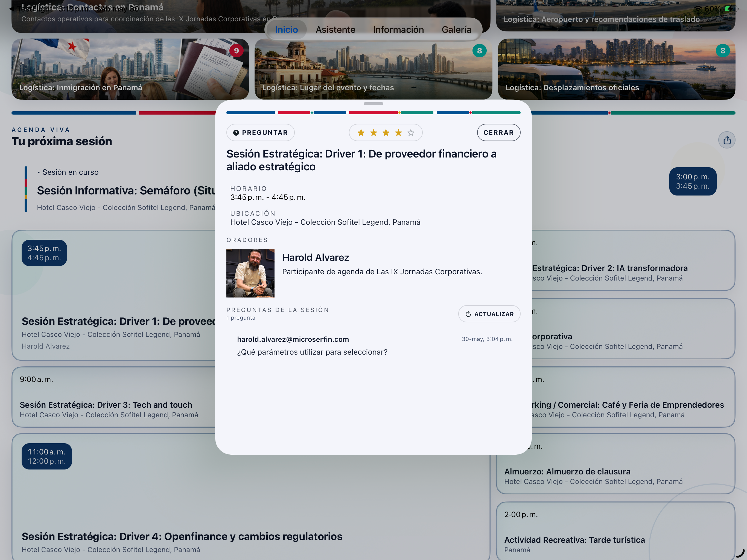Select the fifth empty rating star
747x560 pixels.
[x=411, y=133]
